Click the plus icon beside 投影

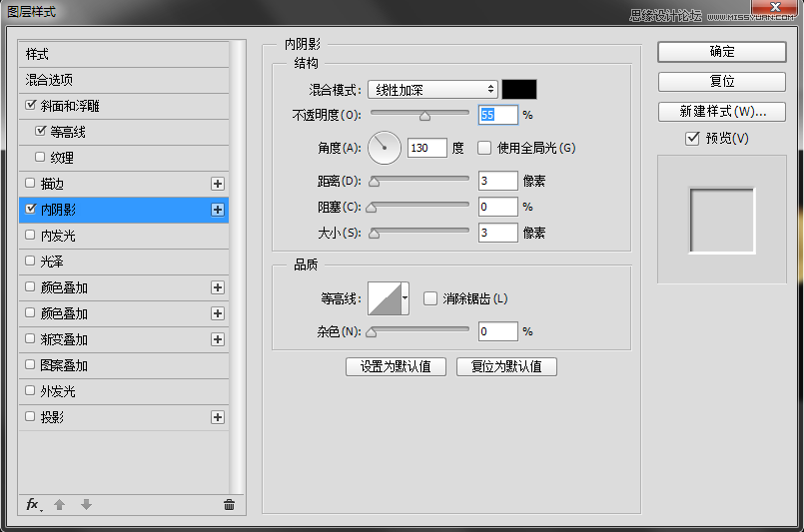tap(218, 417)
